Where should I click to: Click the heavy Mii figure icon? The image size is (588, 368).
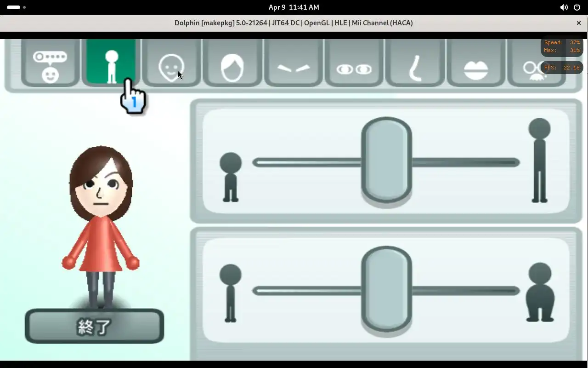(x=540, y=292)
